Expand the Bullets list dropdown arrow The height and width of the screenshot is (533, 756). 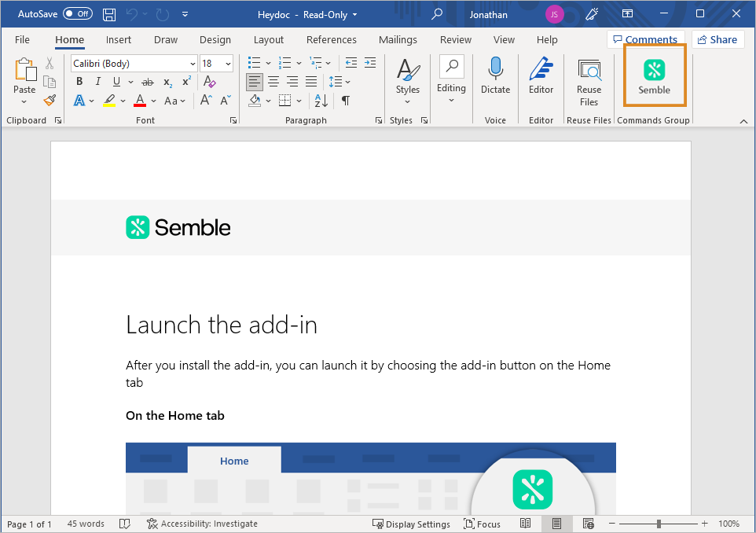click(268, 63)
